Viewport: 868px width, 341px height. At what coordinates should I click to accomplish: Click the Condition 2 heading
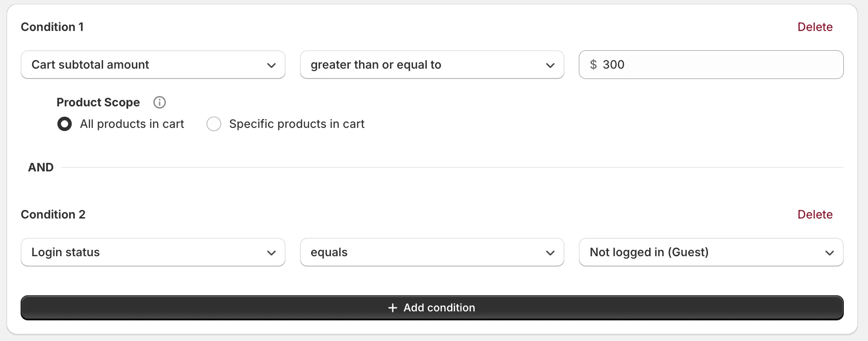tap(53, 214)
